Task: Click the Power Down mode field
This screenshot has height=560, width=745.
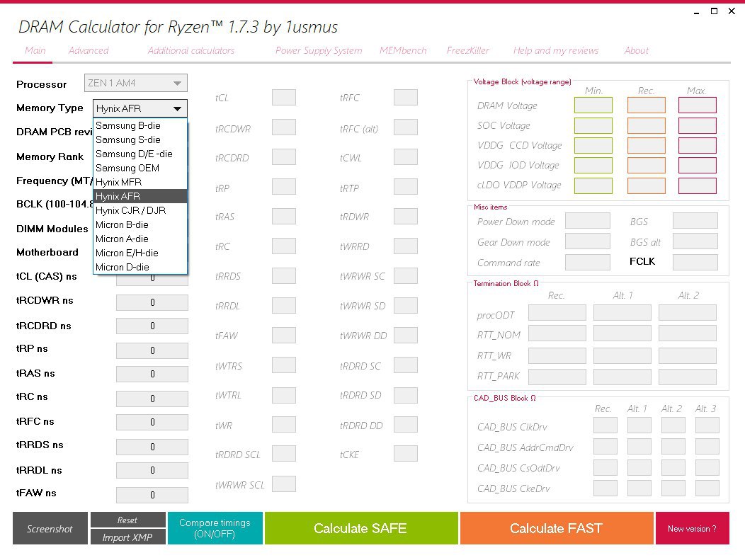Action: (588, 221)
